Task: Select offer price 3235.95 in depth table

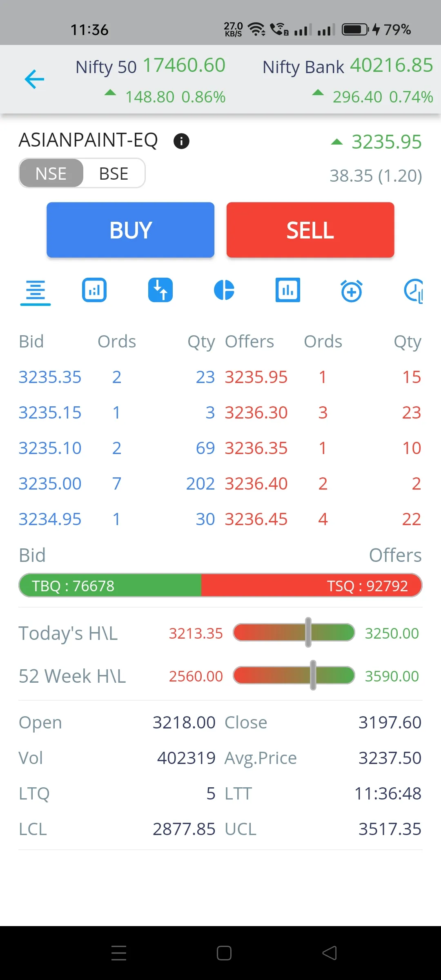Action: (x=256, y=377)
